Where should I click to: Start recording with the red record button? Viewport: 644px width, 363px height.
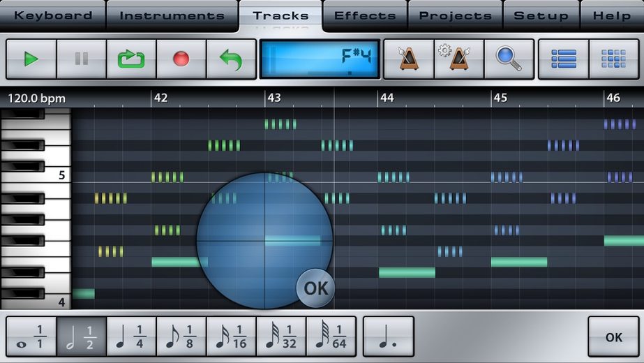point(181,59)
